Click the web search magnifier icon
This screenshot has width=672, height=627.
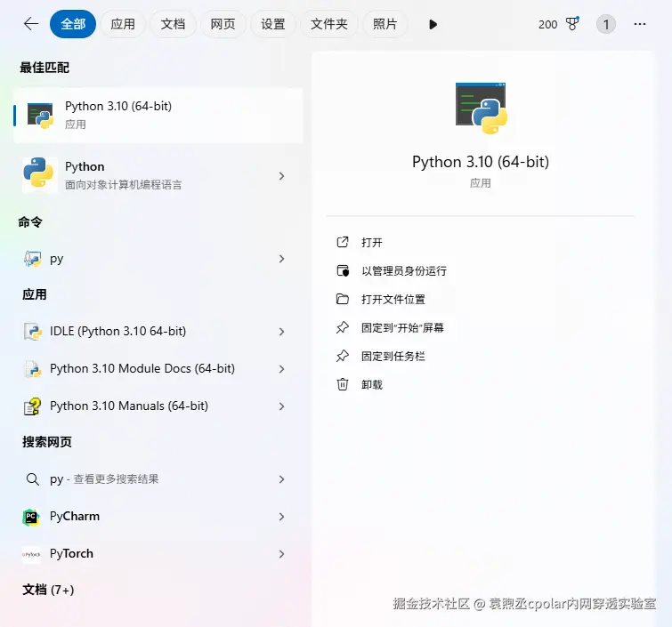click(33, 478)
